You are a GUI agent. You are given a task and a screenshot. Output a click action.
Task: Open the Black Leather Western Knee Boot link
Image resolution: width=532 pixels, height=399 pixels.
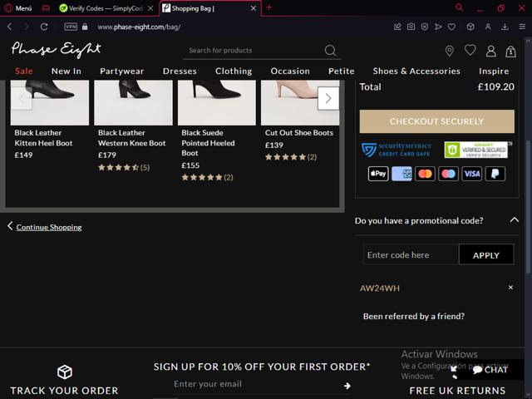(x=131, y=138)
